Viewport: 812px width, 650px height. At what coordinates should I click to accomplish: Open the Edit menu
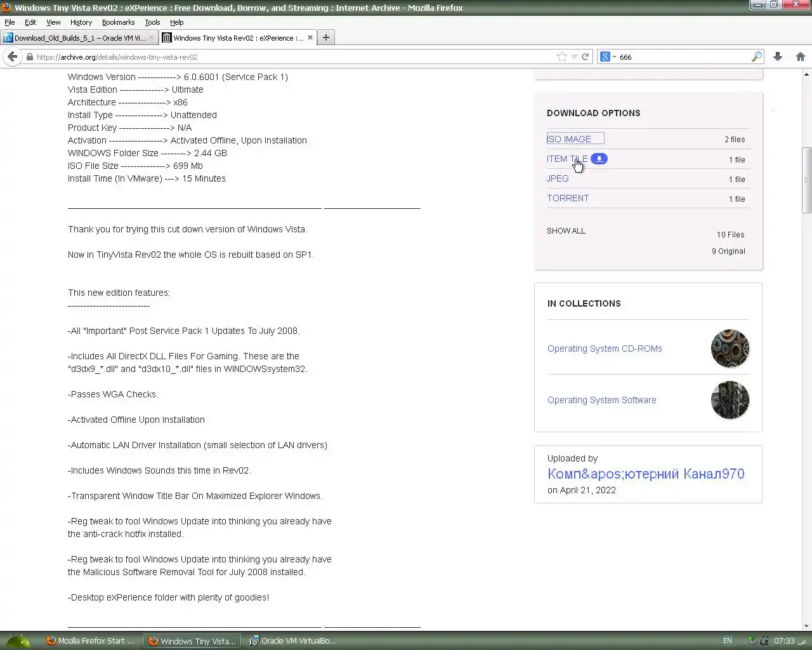(x=30, y=22)
